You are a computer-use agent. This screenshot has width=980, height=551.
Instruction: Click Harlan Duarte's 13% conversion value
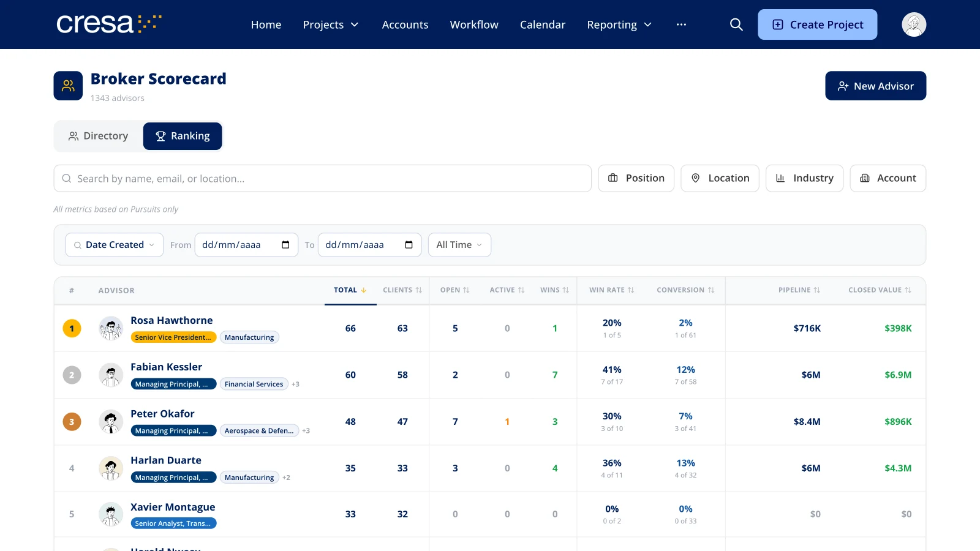click(x=685, y=463)
